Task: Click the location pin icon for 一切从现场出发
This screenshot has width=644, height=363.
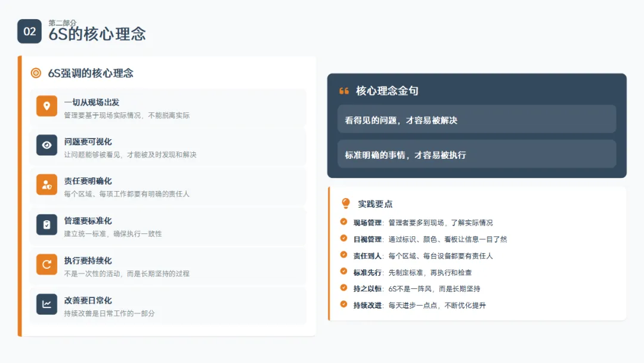Action: 47,106
